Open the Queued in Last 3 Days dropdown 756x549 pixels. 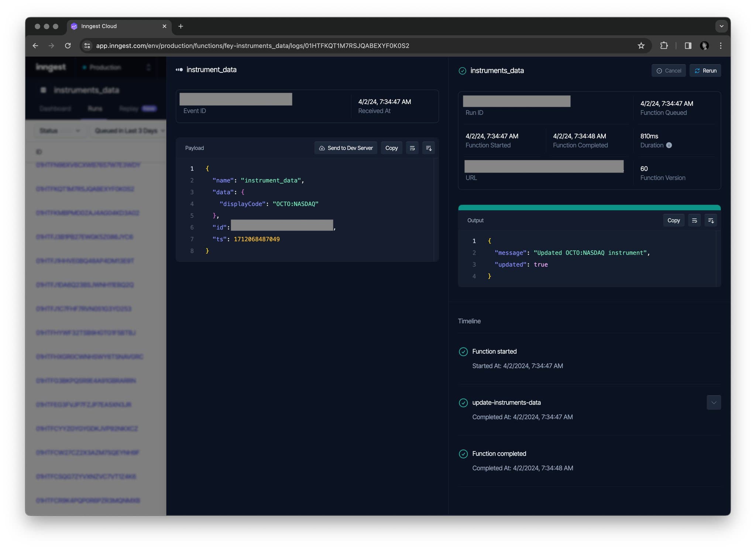coord(128,130)
